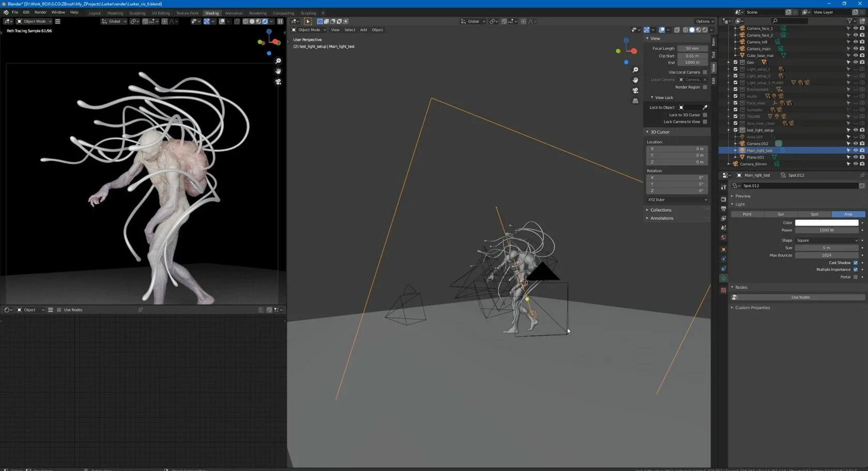Open the Render menu
868x471 pixels.
point(40,12)
